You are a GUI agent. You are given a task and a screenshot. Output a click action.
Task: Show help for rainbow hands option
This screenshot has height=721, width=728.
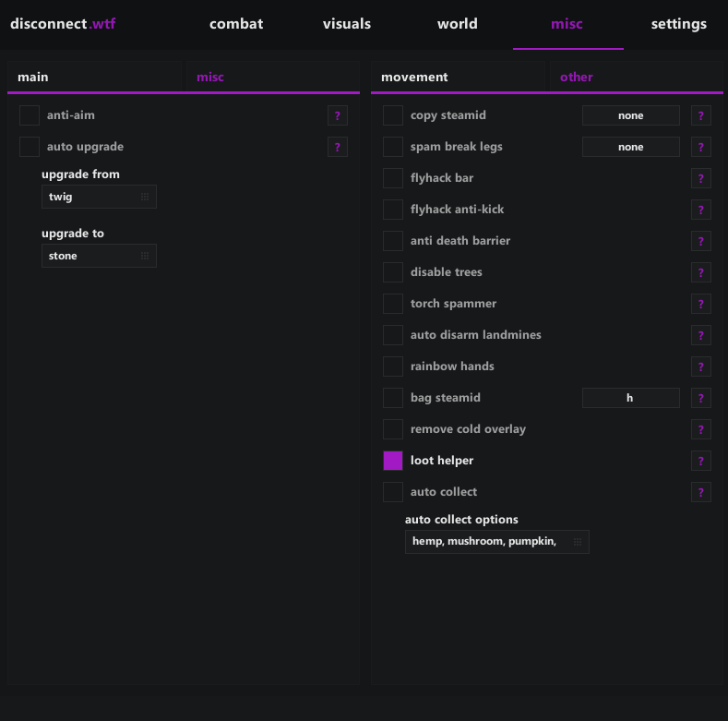tap(701, 367)
